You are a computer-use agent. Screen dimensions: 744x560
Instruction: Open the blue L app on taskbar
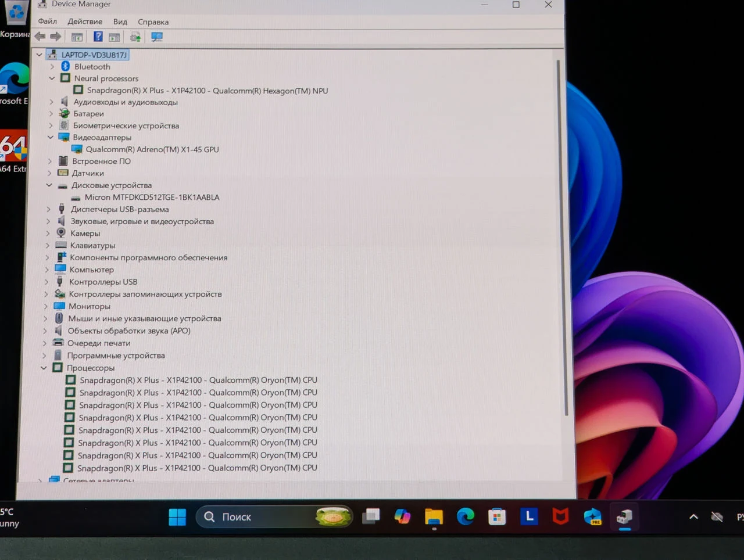529,516
